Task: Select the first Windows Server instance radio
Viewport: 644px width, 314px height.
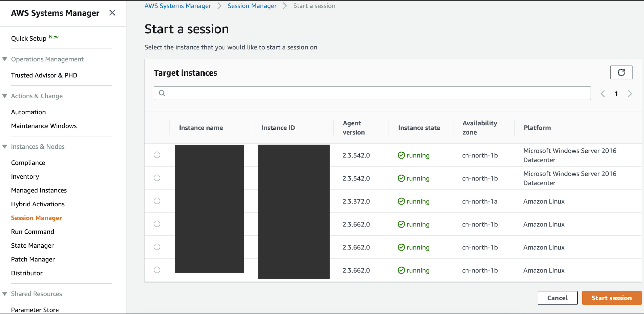Action: [x=157, y=155]
